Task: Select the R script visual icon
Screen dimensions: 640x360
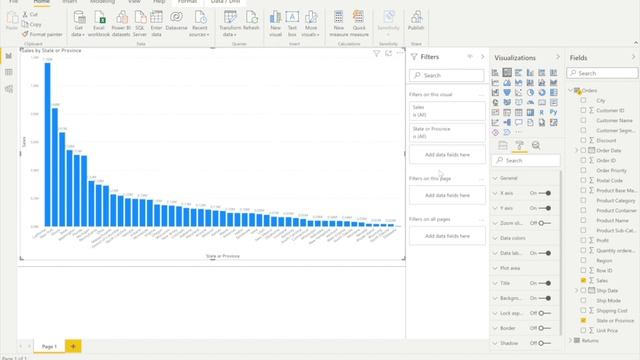Action: click(x=542, y=112)
